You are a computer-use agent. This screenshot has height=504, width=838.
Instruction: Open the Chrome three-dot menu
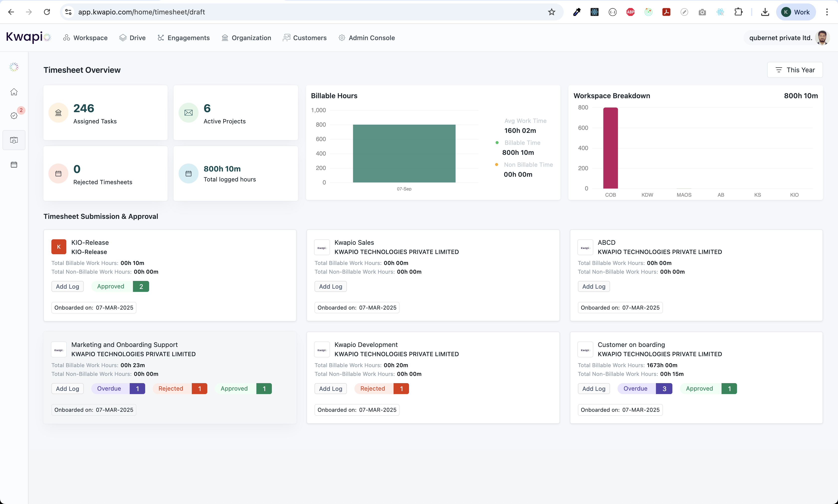(x=827, y=12)
